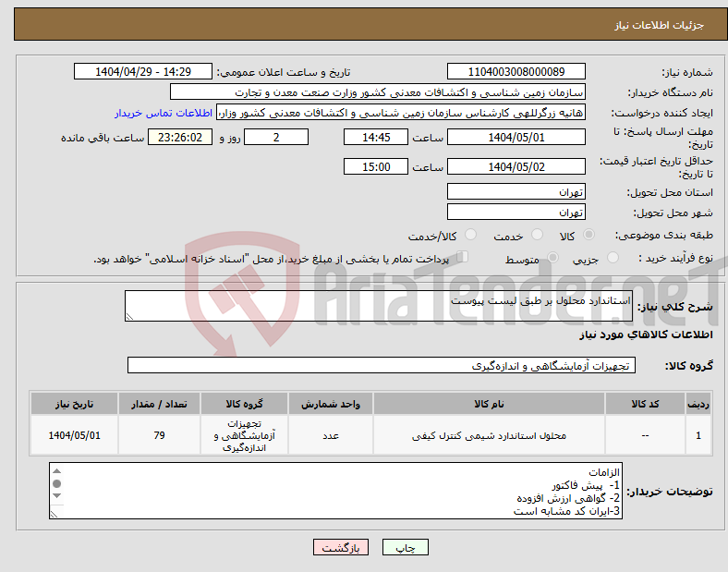Click the نام کالا column header
Screen dimensions: 728x572
pyautogui.click(x=489, y=404)
